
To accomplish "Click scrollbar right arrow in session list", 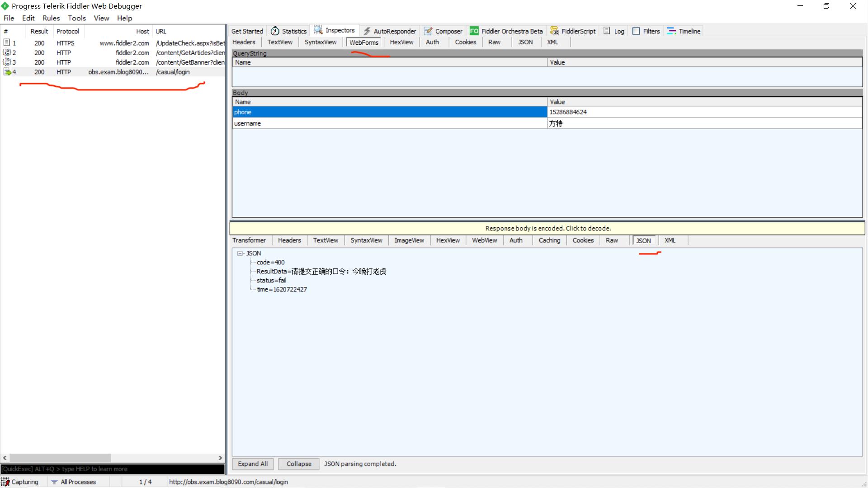I will [x=220, y=458].
